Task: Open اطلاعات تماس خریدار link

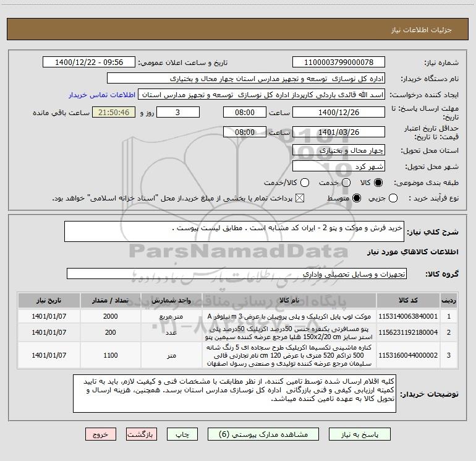Action: pyautogui.click(x=102, y=95)
